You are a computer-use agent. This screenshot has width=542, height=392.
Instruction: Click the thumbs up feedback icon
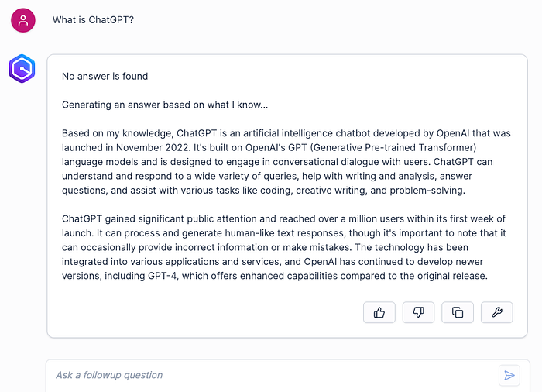point(379,312)
